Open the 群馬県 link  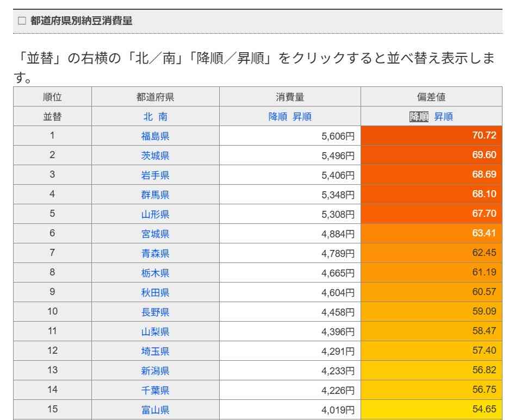pos(155,195)
